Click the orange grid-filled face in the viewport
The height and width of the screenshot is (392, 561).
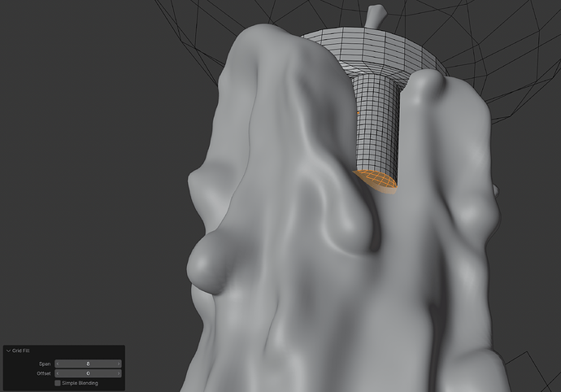(376, 179)
